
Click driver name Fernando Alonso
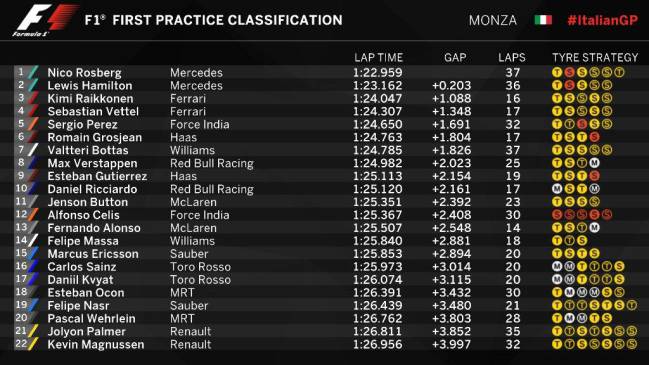pos(94,228)
